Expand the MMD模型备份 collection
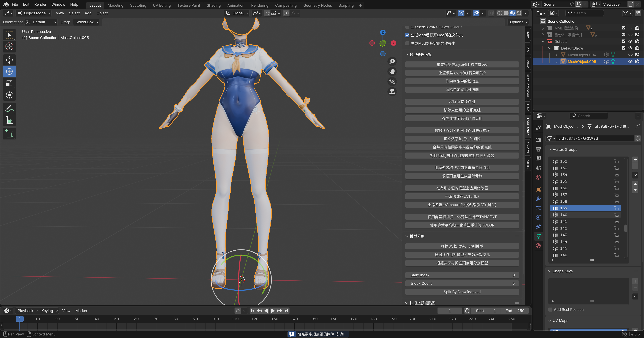Image resolution: width=644 pixels, height=338 pixels. click(x=543, y=28)
